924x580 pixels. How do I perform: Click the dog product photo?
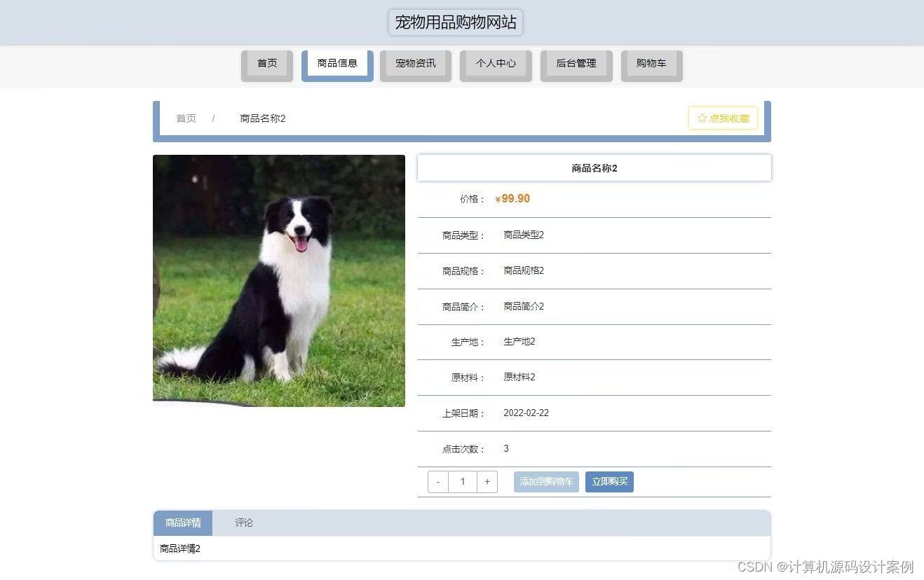click(x=278, y=280)
